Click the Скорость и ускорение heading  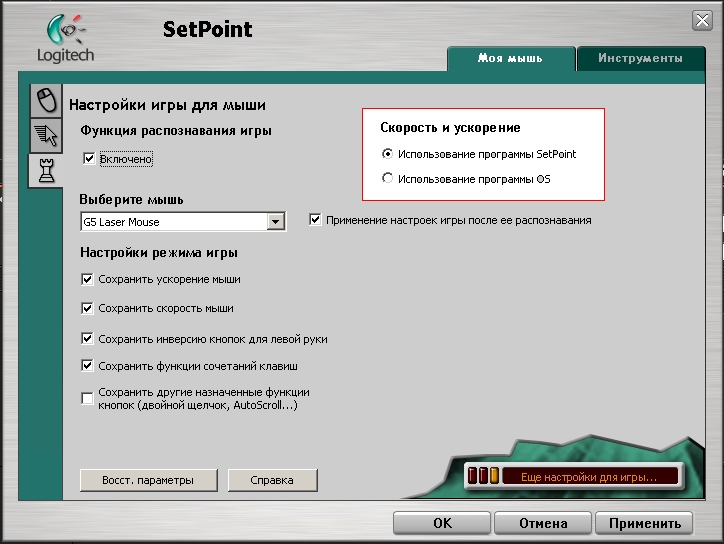click(x=450, y=128)
